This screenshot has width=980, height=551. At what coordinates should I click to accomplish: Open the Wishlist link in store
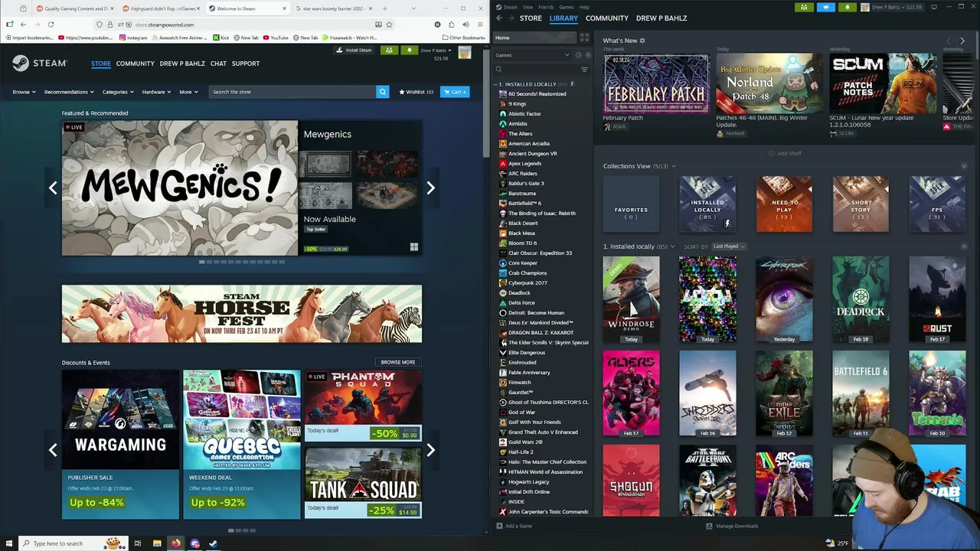point(416,92)
